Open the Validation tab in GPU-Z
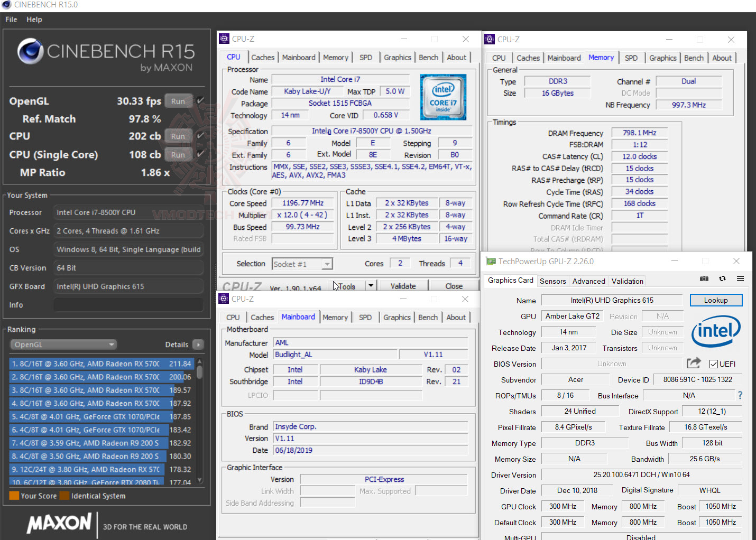Screen dimensions: 756x540 point(628,281)
